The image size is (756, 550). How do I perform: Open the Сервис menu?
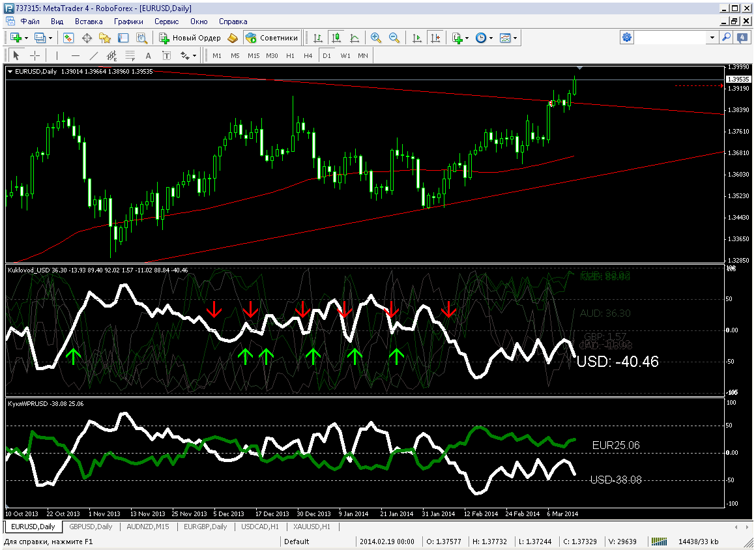[166, 22]
